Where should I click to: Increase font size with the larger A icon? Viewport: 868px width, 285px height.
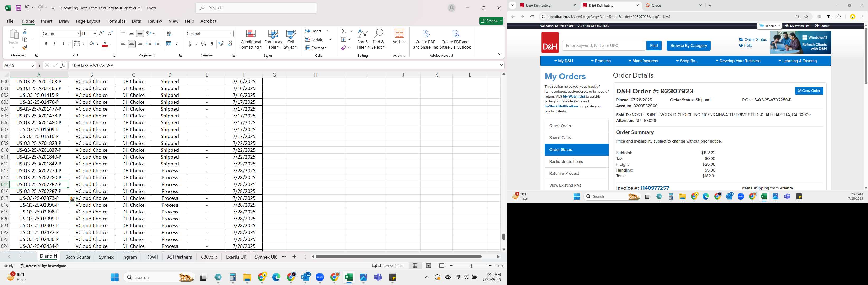click(x=101, y=33)
